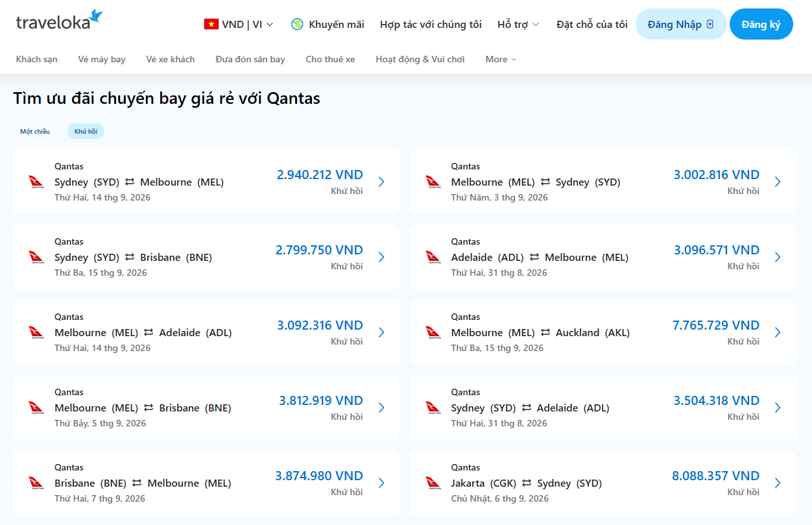Click the 7.765.729 VND price

[716, 325]
